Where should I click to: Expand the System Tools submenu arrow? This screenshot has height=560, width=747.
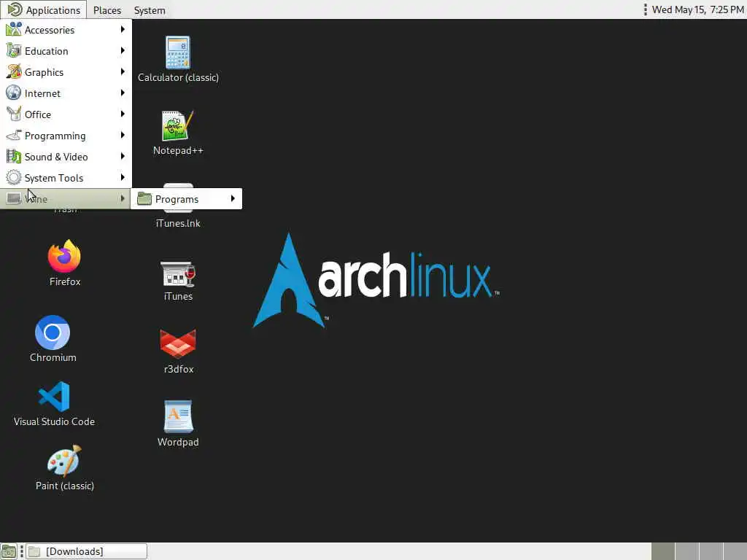(123, 178)
